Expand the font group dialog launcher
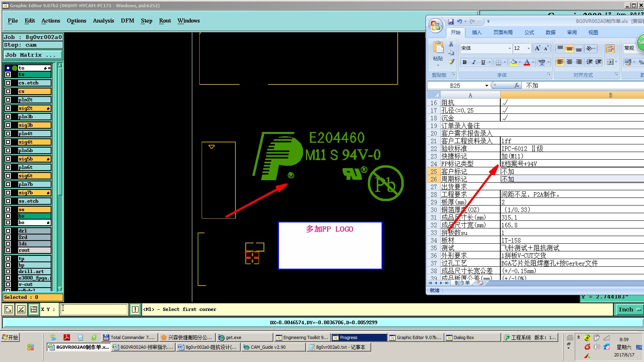The height and width of the screenshot is (362, 644). click(x=549, y=74)
